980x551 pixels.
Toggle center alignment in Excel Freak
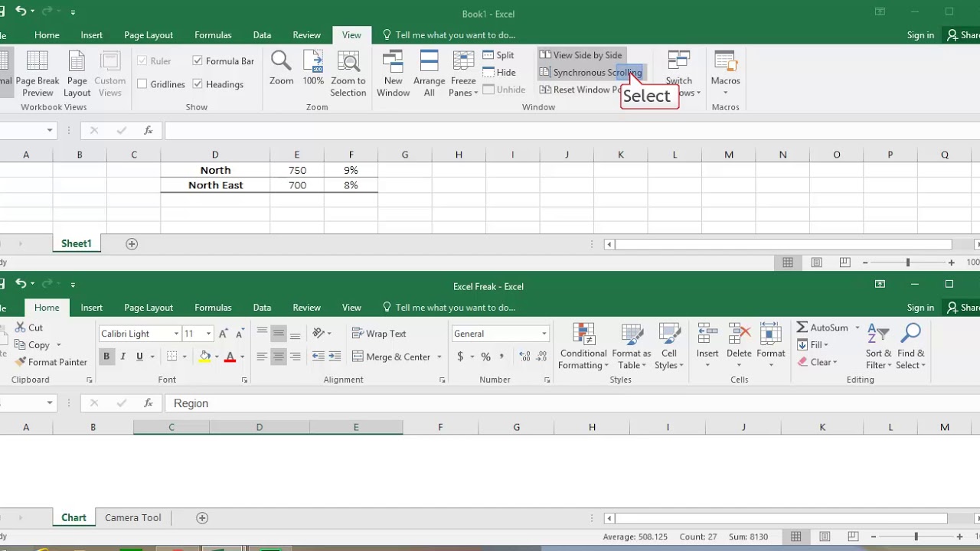click(278, 357)
